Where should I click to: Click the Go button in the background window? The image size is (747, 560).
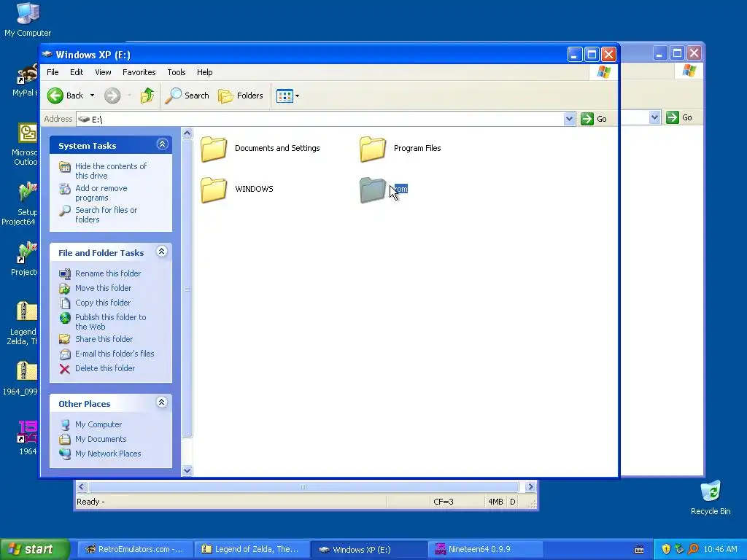(x=679, y=117)
